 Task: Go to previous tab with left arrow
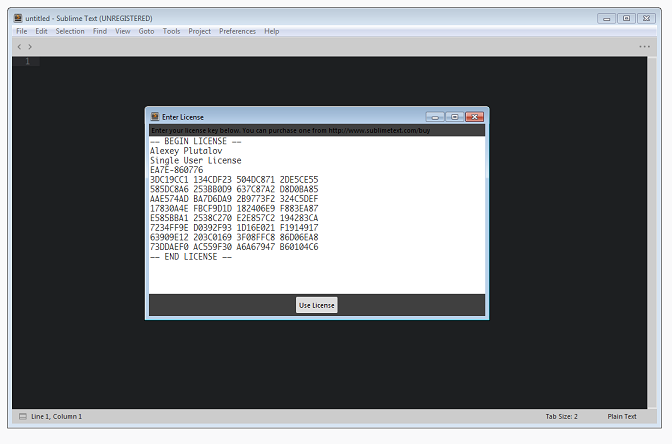tap(19, 46)
